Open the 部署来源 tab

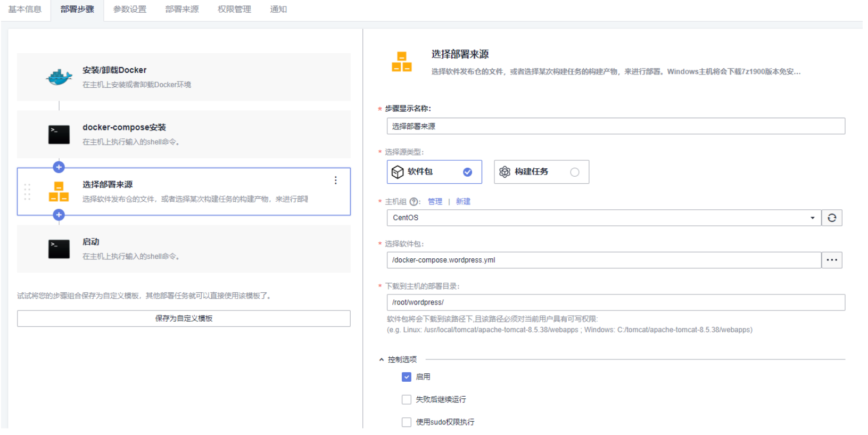tap(182, 10)
